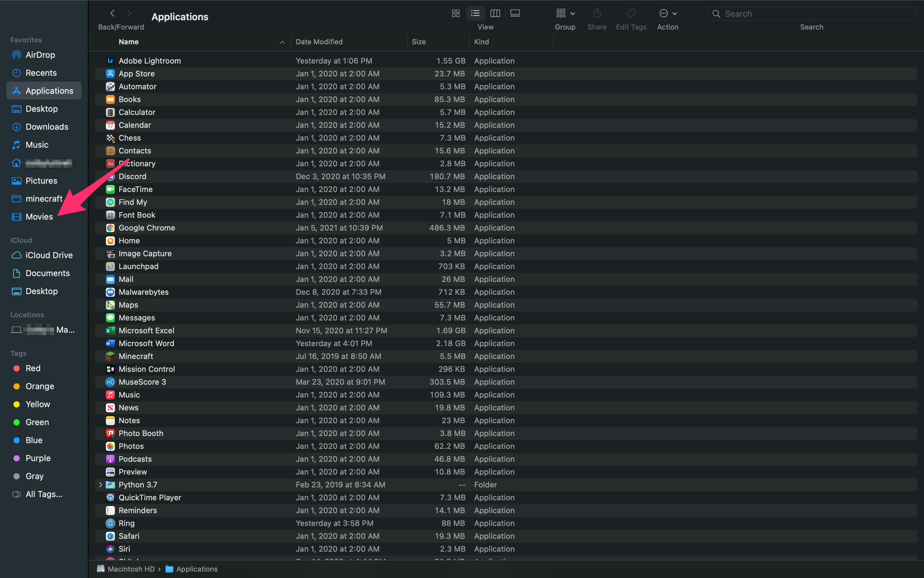Select the Books app icon
This screenshot has width=924, height=578.
110,100
